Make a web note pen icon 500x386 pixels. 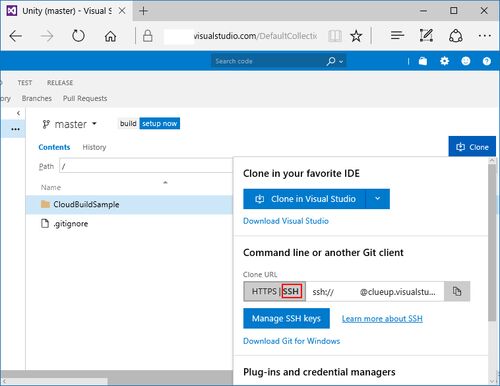[426, 35]
